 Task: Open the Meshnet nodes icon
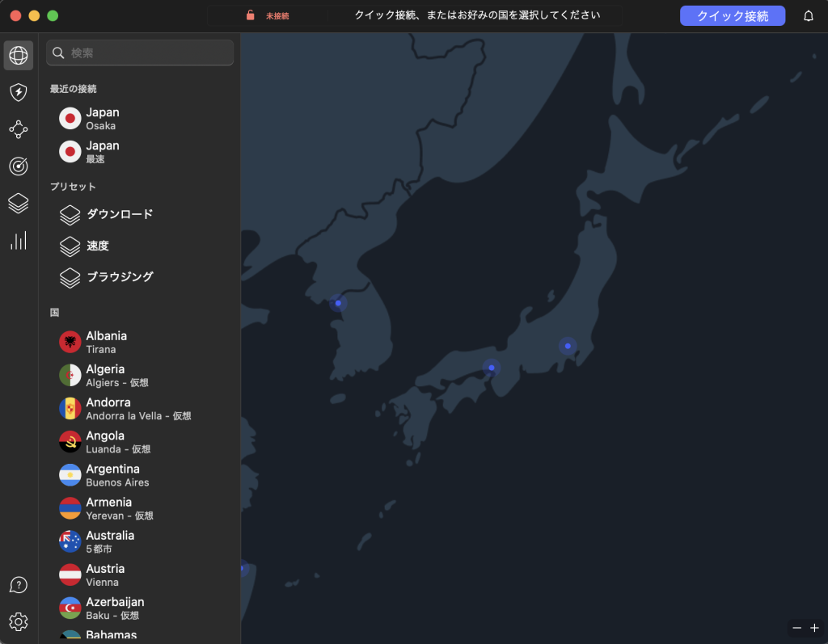click(19, 129)
